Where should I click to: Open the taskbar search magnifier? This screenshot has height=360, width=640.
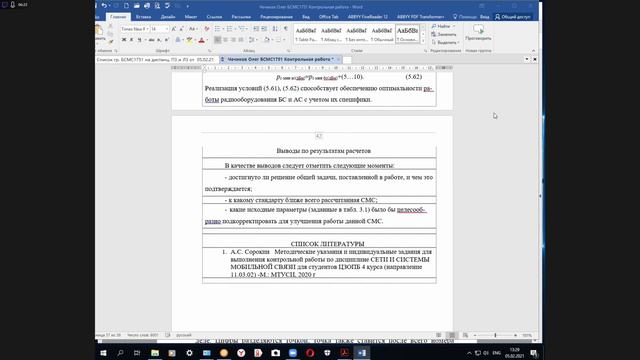120,353
